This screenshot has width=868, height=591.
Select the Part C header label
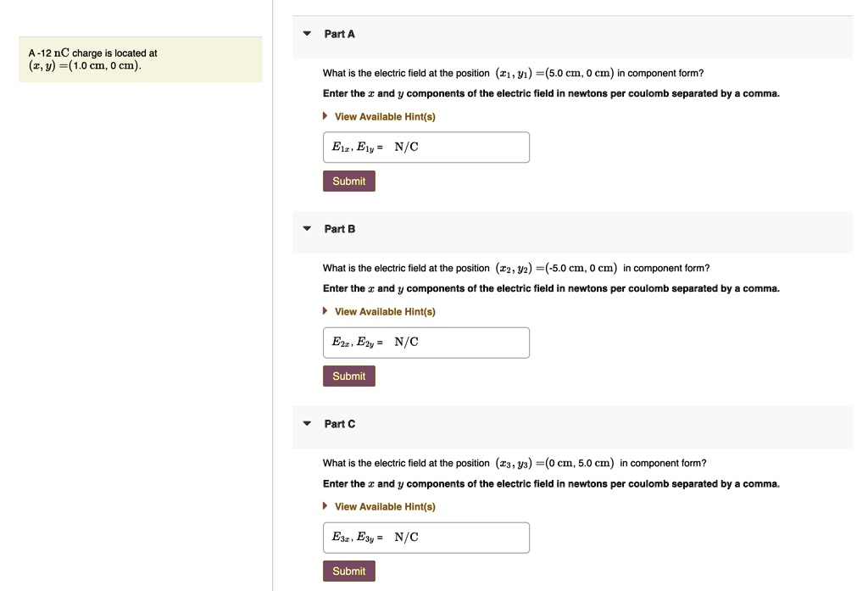coord(340,424)
